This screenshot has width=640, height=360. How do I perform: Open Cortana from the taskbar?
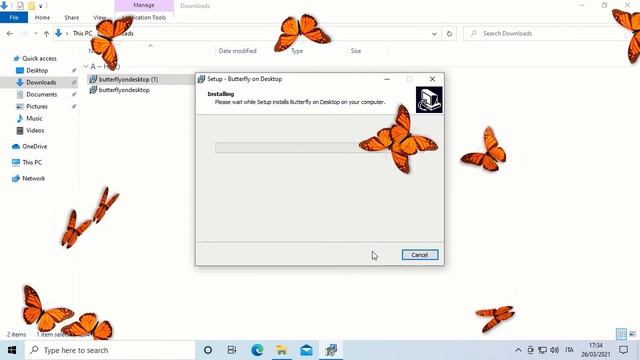tap(208, 350)
